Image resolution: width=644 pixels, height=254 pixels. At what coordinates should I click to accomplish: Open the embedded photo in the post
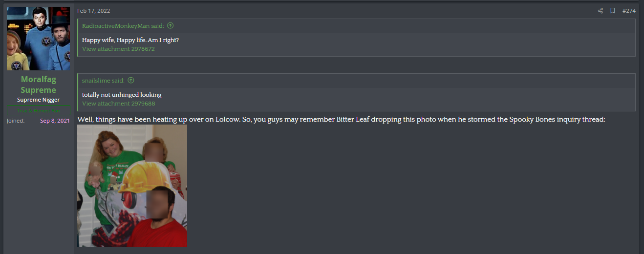tap(132, 186)
